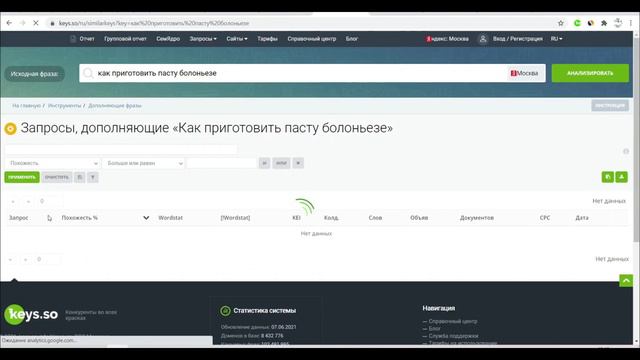Image resolution: width=640 pixels, height=360 pixels.
Task: Click the green export download icon
Action: 622,177
